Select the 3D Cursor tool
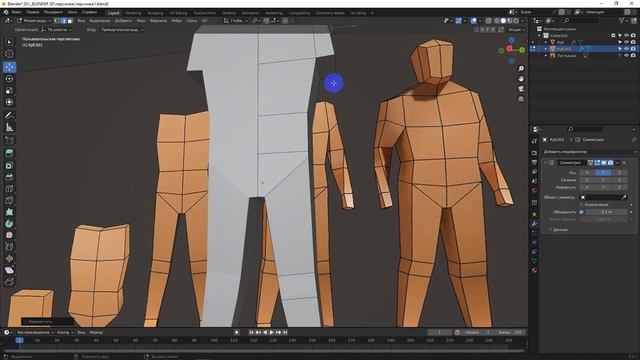 9,54
